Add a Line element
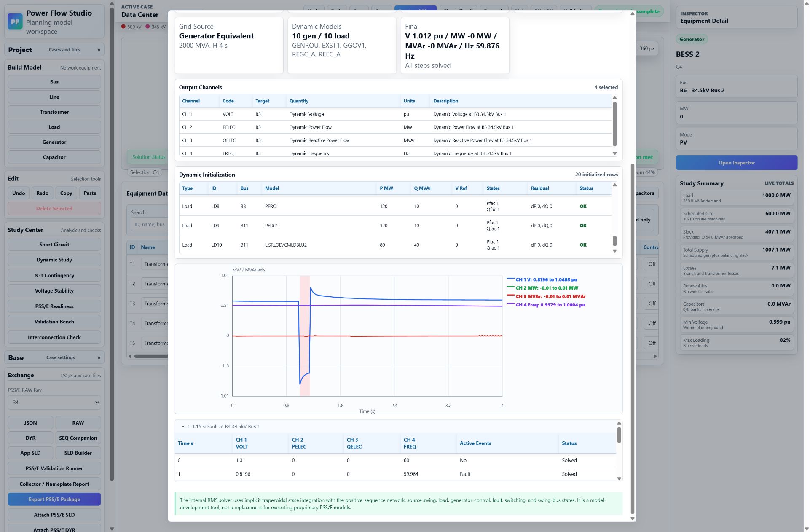 (x=54, y=97)
